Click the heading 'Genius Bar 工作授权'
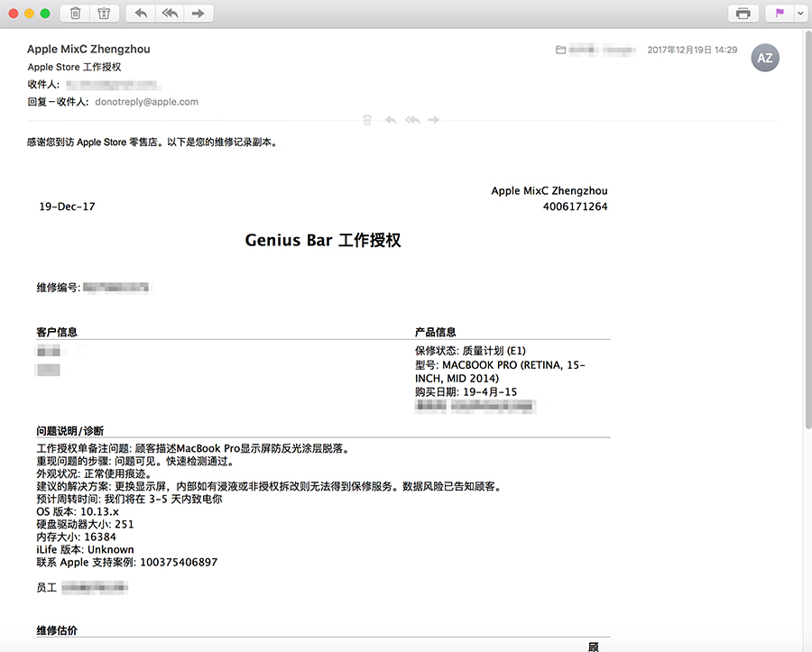 [323, 240]
